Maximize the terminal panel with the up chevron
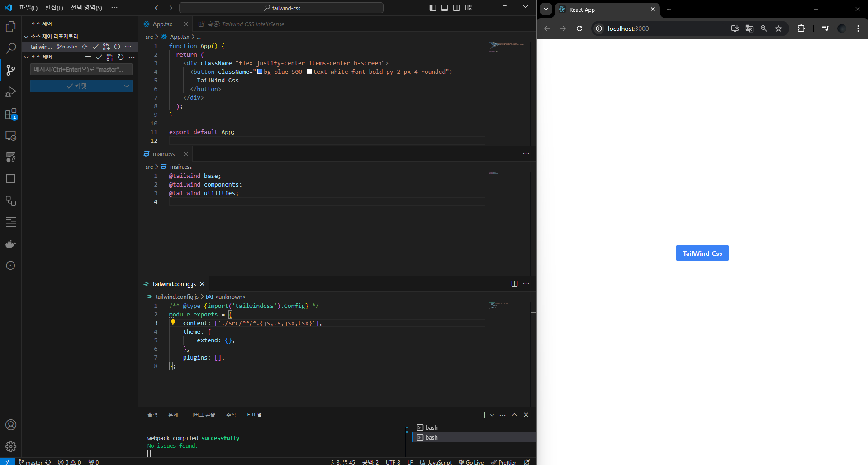Viewport: 868px width, 465px height. [514, 415]
